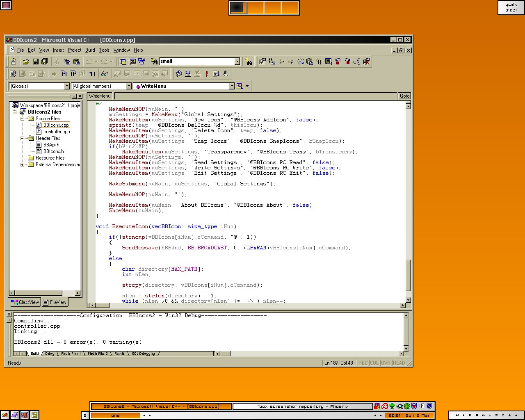Click the workspace tree horizontal scrollbar
The height and width of the screenshot is (420, 525).
(45, 293)
